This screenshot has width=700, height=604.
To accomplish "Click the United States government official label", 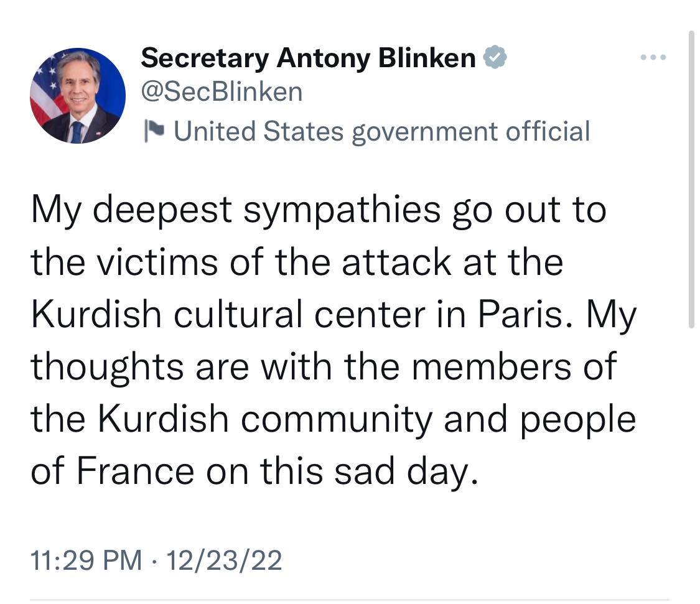I will 381,131.
